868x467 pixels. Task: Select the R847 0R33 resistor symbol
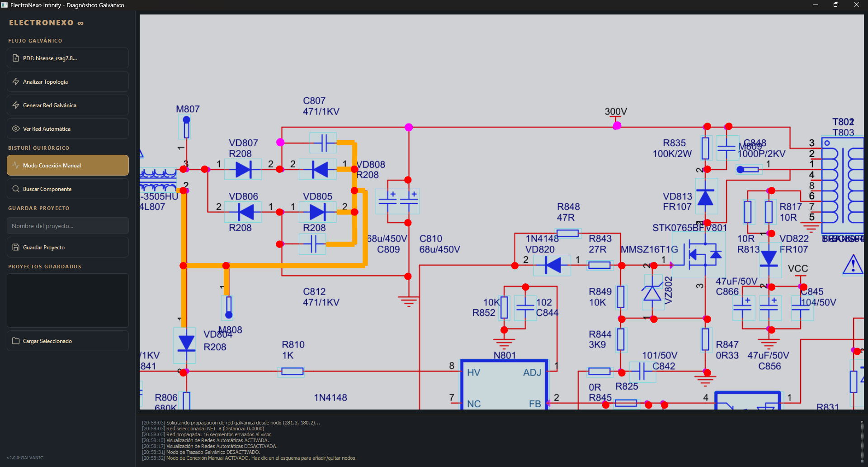pos(705,339)
